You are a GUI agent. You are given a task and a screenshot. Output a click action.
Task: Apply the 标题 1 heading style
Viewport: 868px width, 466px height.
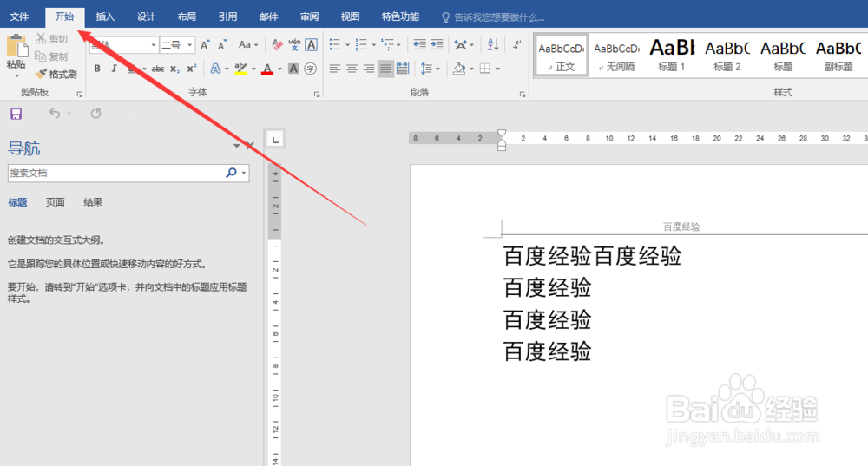click(672, 56)
